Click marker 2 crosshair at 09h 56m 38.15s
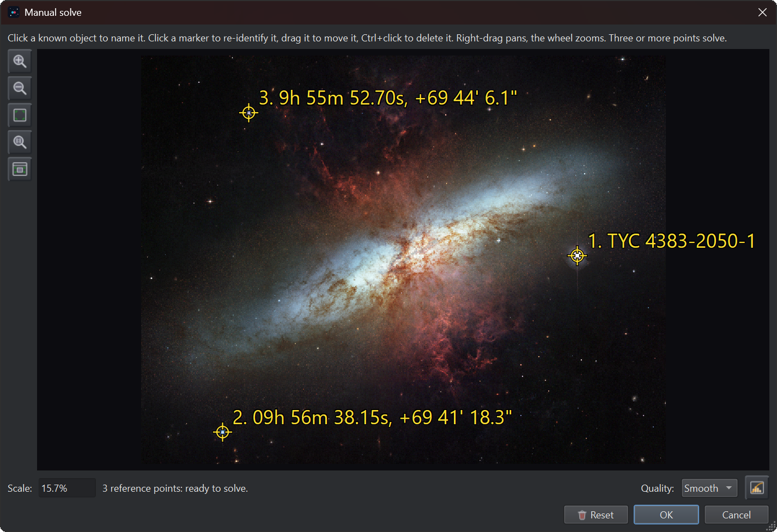This screenshot has width=777, height=532. pyautogui.click(x=222, y=432)
